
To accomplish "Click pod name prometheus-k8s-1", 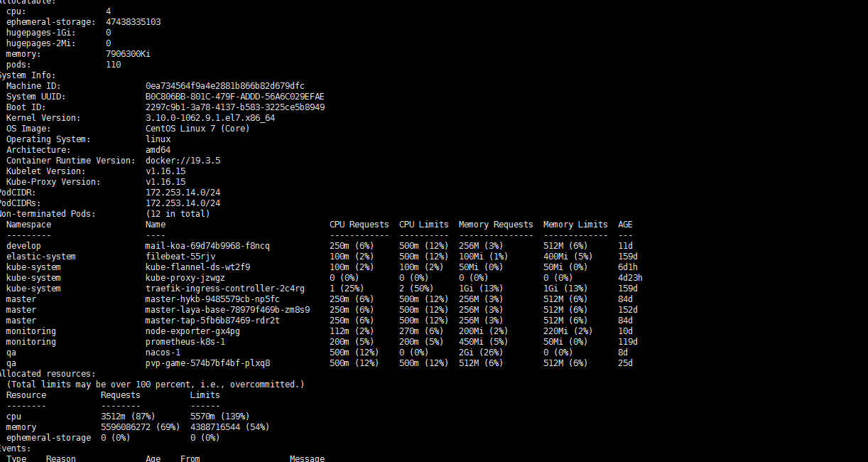I will [185, 342].
